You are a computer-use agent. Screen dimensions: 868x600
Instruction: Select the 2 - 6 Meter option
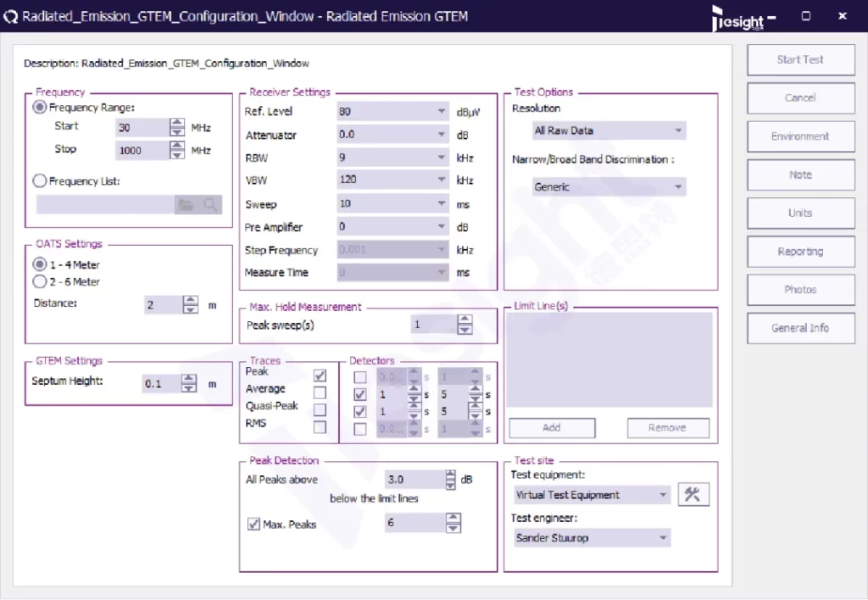point(40,282)
